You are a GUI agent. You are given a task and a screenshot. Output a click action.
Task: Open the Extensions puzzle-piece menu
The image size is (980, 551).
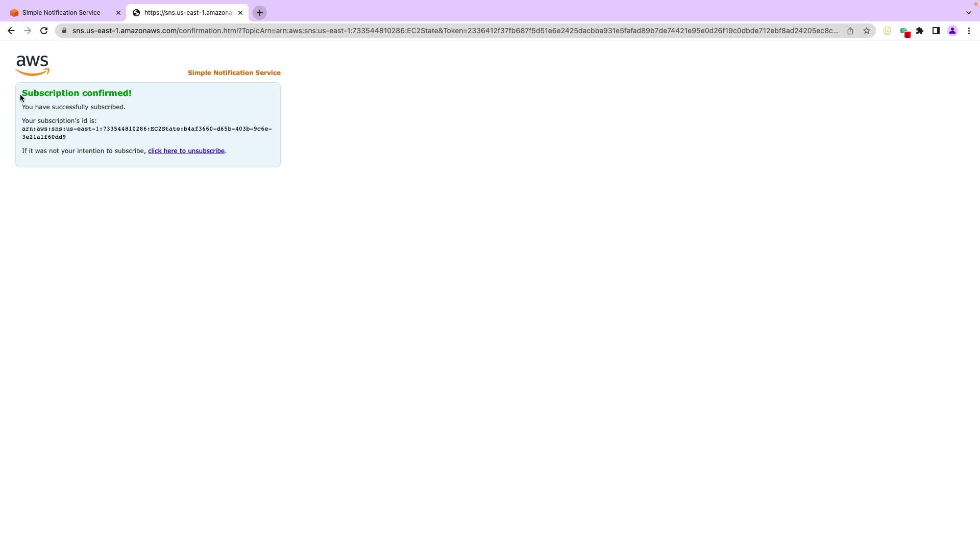[x=920, y=31]
